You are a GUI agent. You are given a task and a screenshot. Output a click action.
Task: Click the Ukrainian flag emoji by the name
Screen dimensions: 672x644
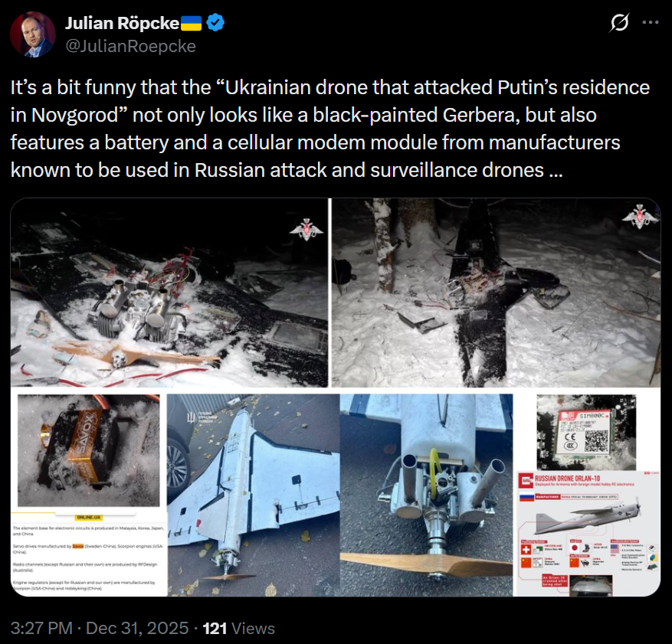click(191, 23)
